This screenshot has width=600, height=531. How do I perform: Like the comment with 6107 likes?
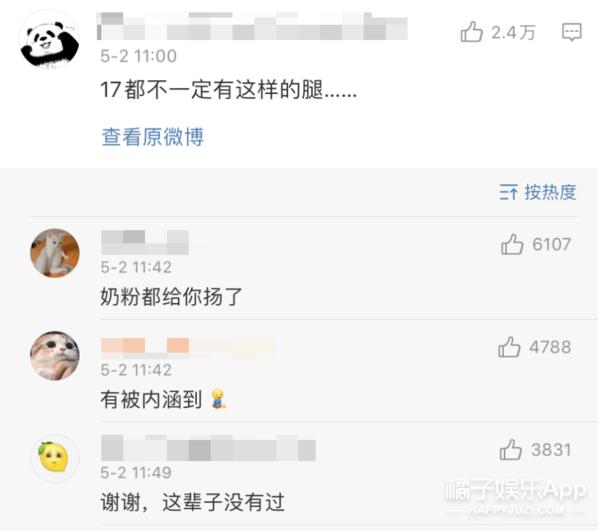click(x=512, y=244)
